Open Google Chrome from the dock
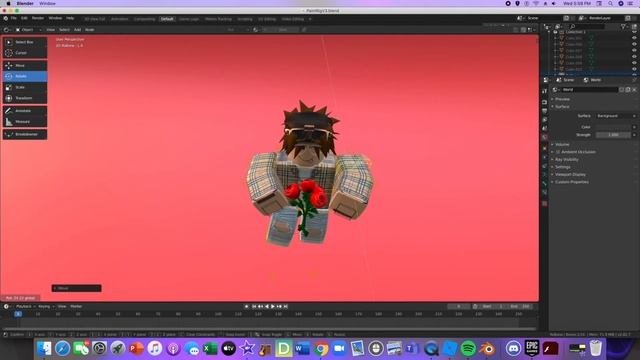This screenshot has height=360, width=640. [321, 349]
